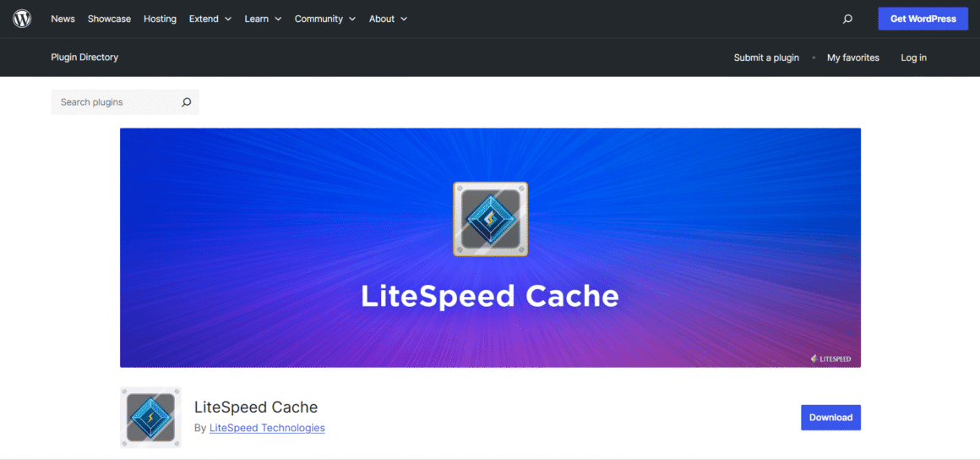Go to the Showcase page
Screen dimensions: 980x460
[109, 19]
